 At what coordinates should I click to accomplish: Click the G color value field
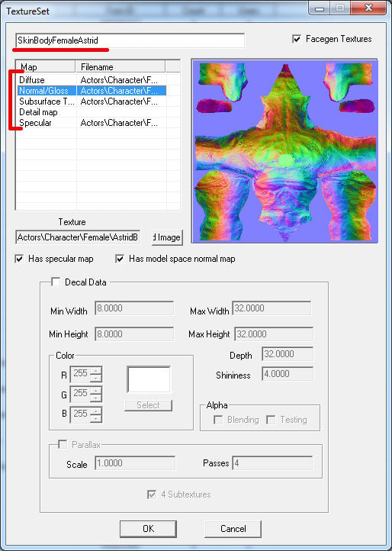[80, 394]
